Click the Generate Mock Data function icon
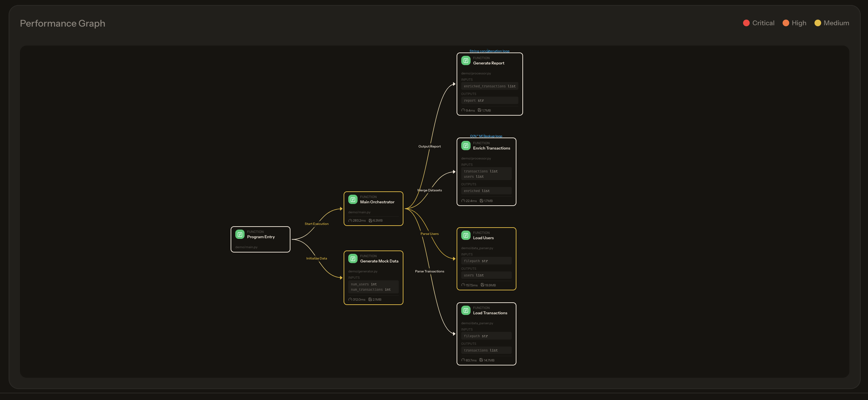The width and height of the screenshot is (868, 400). tap(353, 258)
